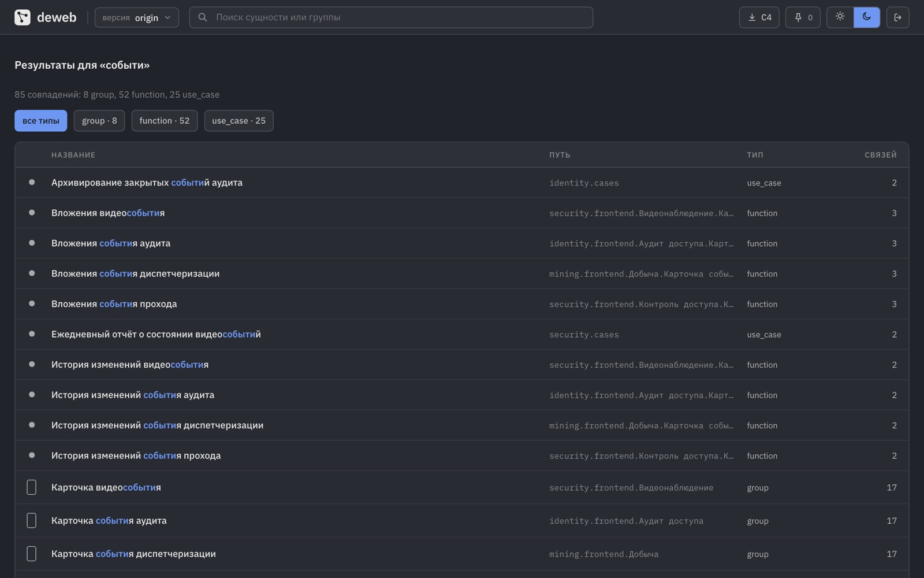Click the bullet icon of «Вложения видеособытия»
This screenshot has height=578, width=924.
[x=32, y=213]
